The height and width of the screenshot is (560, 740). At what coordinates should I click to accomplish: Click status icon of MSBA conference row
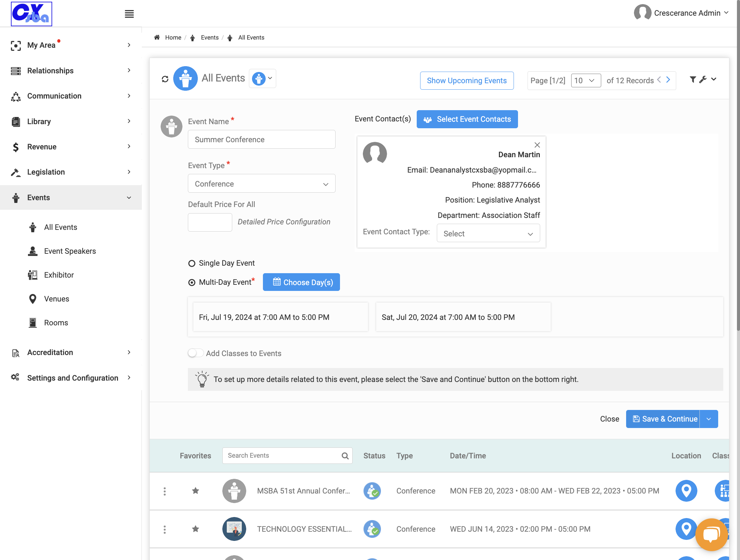(x=372, y=491)
